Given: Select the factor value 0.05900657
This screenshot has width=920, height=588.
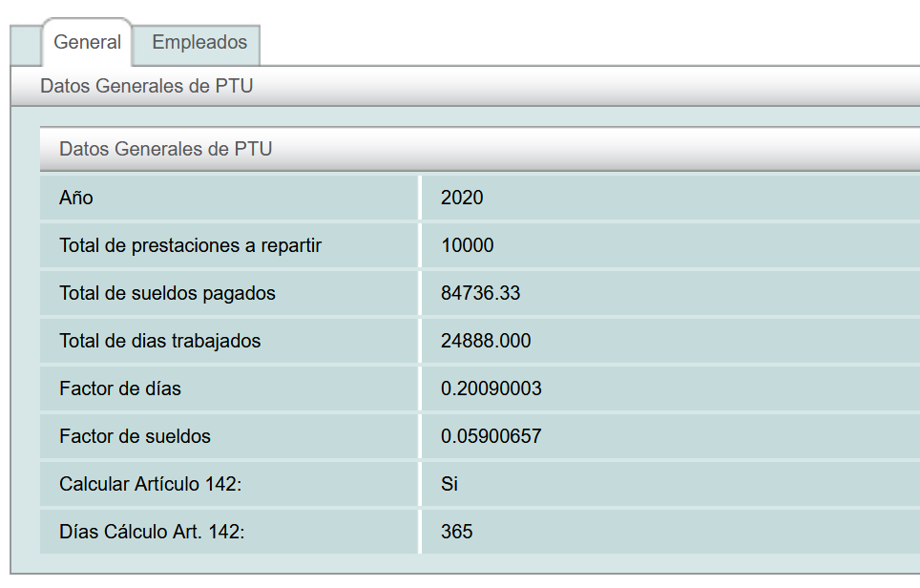Looking at the screenshot, I should pyautogui.click(x=491, y=436).
